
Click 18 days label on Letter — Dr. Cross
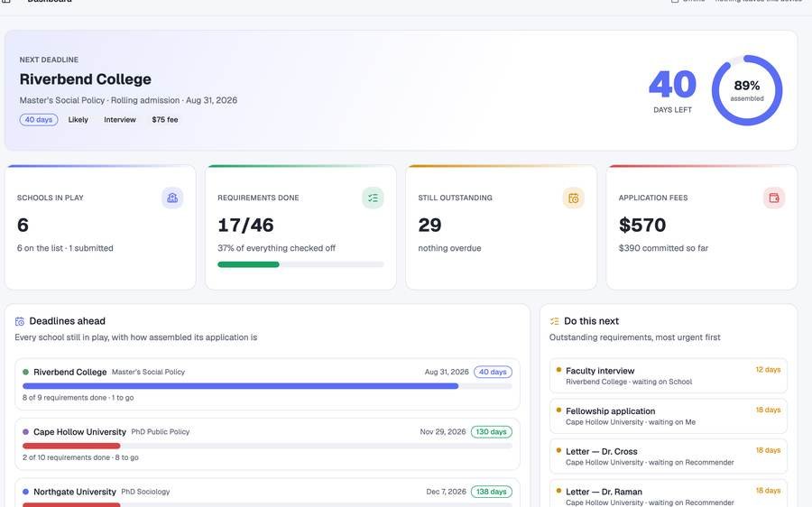(768, 450)
